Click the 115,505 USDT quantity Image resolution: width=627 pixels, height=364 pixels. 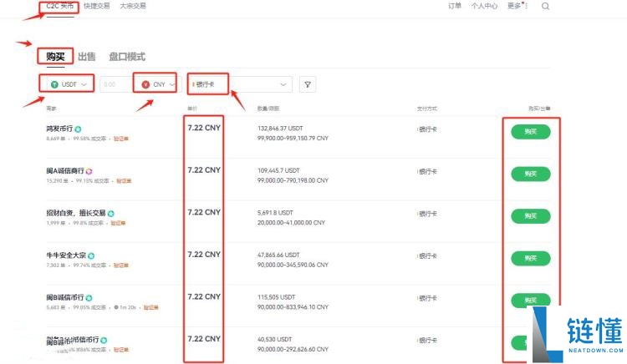point(277,297)
